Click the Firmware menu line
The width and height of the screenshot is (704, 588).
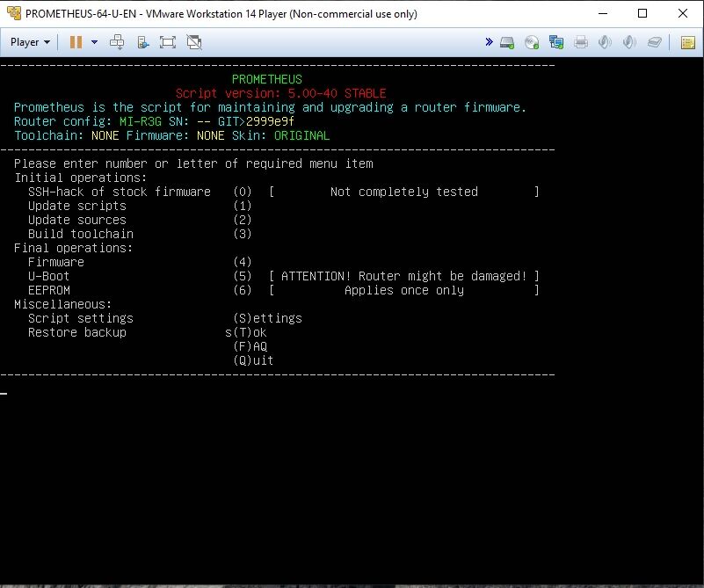pyautogui.click(x=140, y=262)
